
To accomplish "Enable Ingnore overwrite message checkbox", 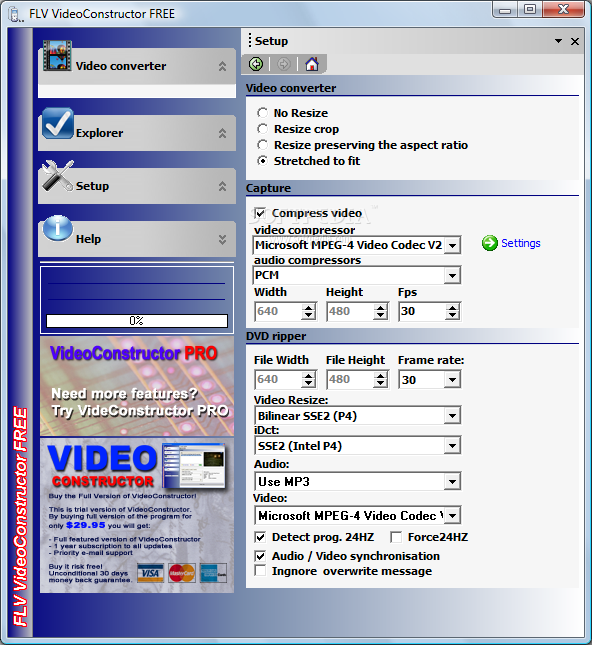I will tap(260, 571).
